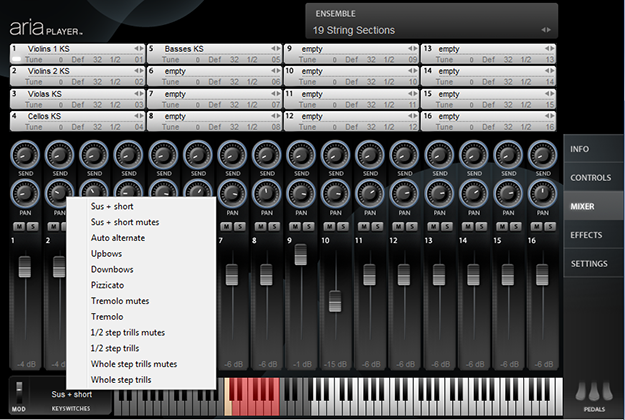The height and width of the screenshot is (420, 625).
Task: Open instrument selector arrows for slot 4 Cellos KS
Action: (139, 116)
